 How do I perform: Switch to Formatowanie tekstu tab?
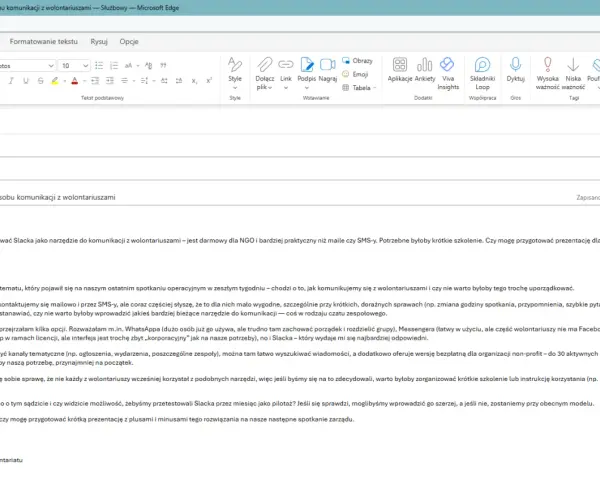pos(44,41)
